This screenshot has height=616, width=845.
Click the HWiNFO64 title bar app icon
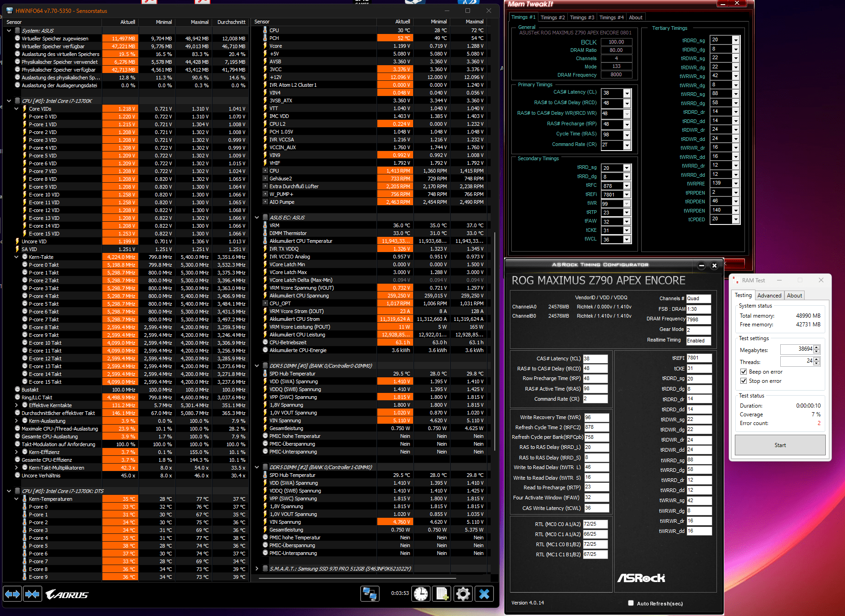click(x=9, y=11)
